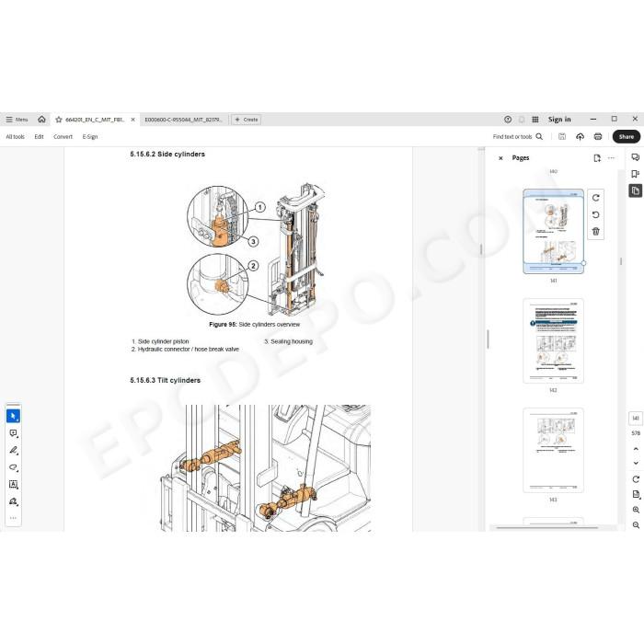Open the apps grid icon

pyautogui.click(x=535, y=120)
